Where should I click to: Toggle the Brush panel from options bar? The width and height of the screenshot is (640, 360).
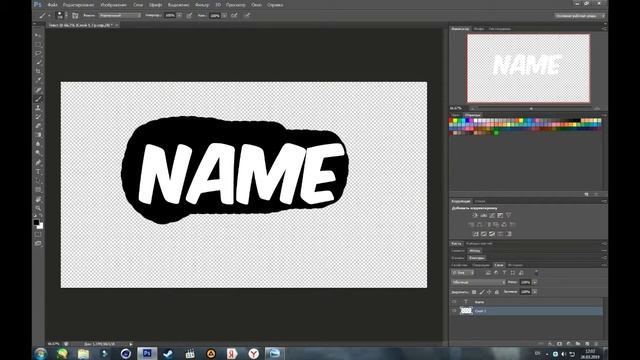pyautogui.click(x=75, y=16)
